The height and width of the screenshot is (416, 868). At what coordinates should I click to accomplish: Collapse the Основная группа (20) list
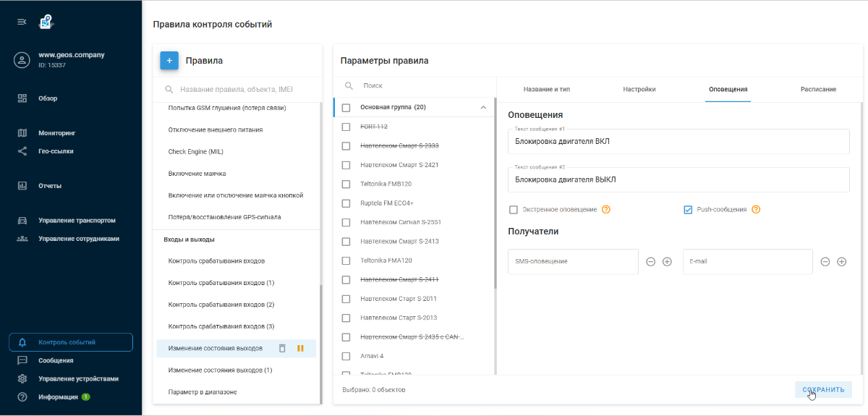click(x=483, y=108)
